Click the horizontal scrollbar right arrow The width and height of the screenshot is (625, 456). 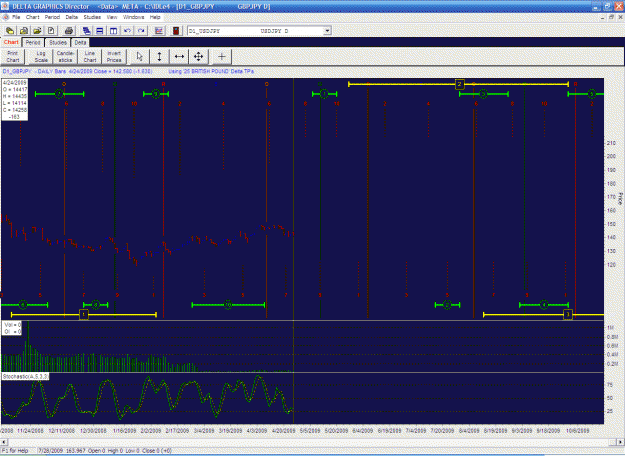(620, 442)
